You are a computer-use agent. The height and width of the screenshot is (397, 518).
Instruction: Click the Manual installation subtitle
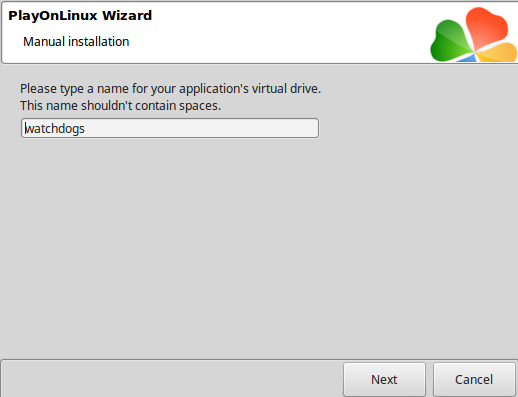pos(76,42)
